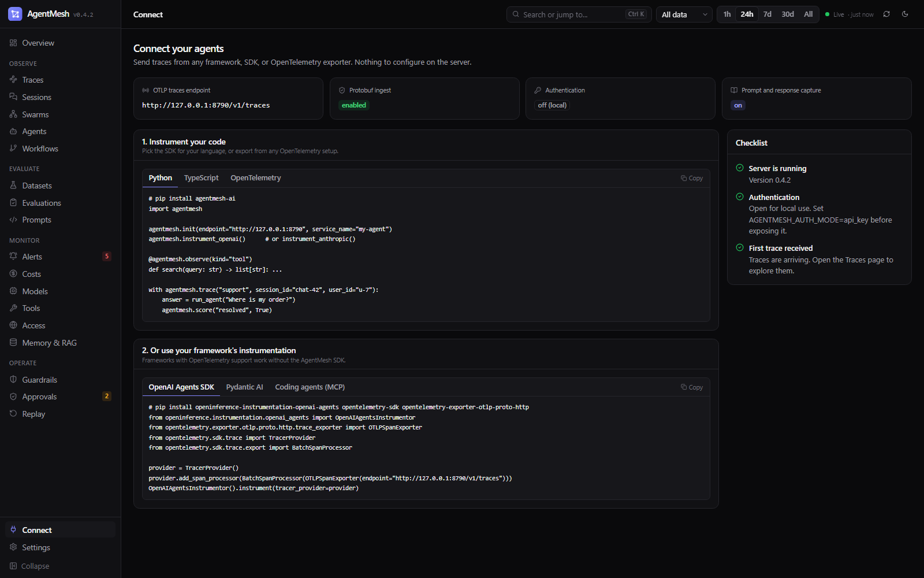Screen dimensions: 924x578
Task: Open the All data dropdown
Action: pyautogui.click(x=684, y=14)
